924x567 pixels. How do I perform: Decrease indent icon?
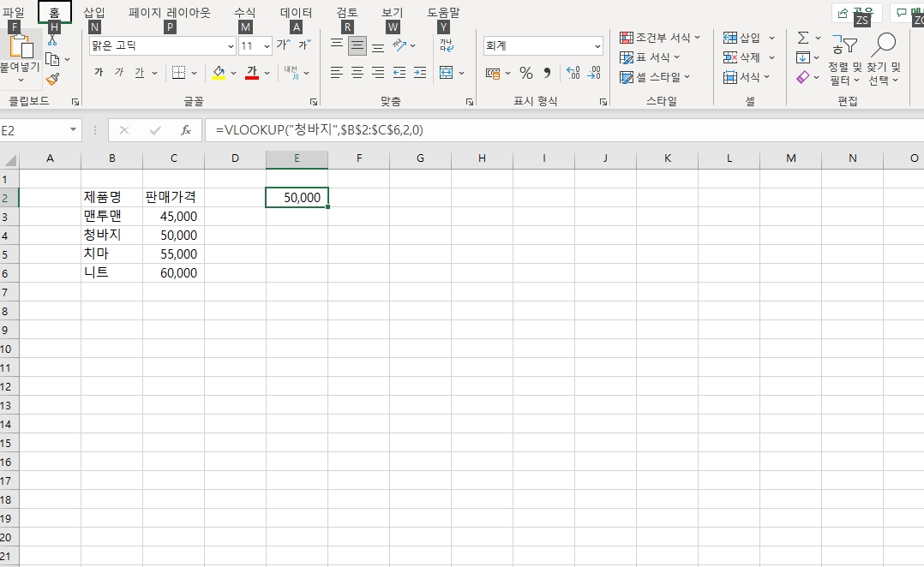[x=399, y=73]
